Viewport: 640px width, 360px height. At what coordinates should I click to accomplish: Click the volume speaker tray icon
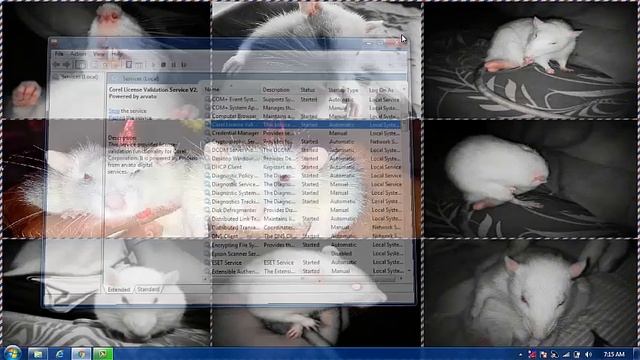[x=588, y=354]
